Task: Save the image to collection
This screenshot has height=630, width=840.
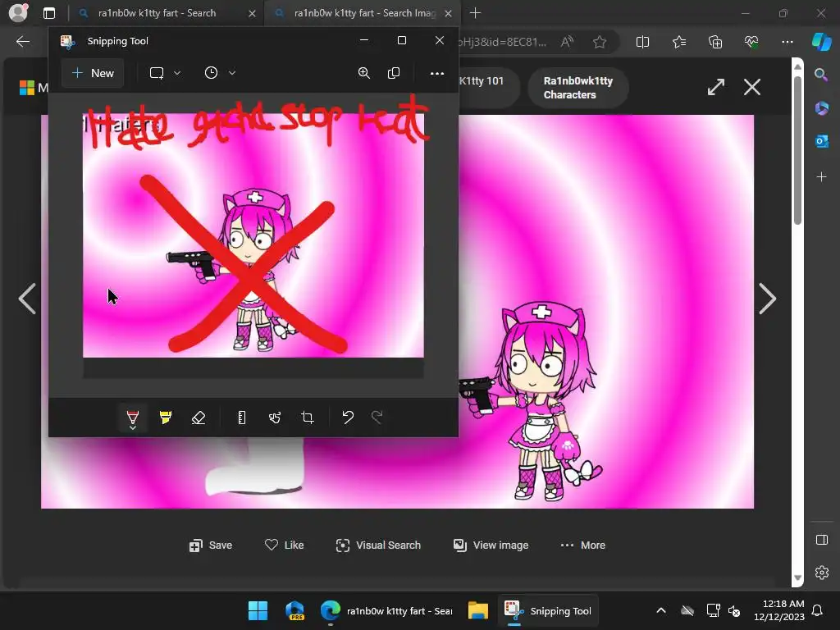Action: (211, 546)
